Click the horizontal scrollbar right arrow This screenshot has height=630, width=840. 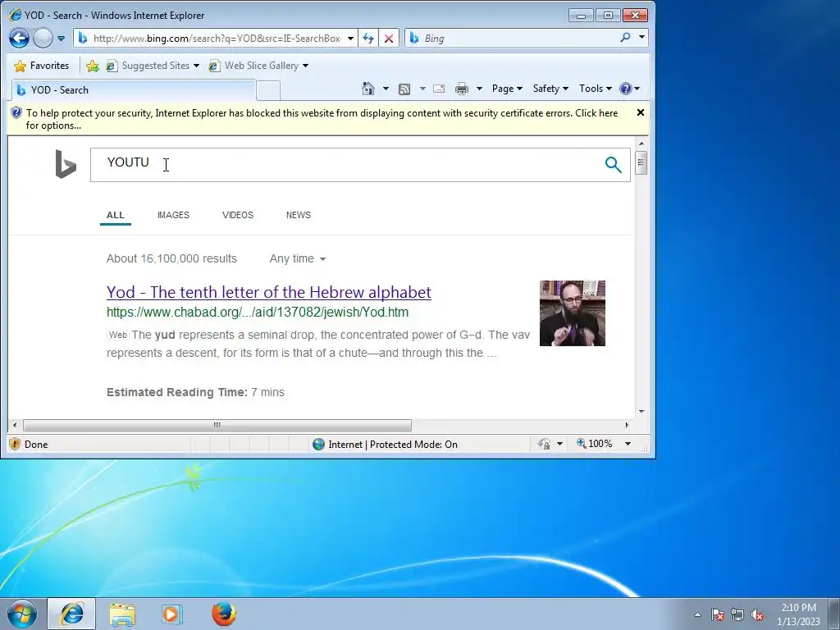627,425
